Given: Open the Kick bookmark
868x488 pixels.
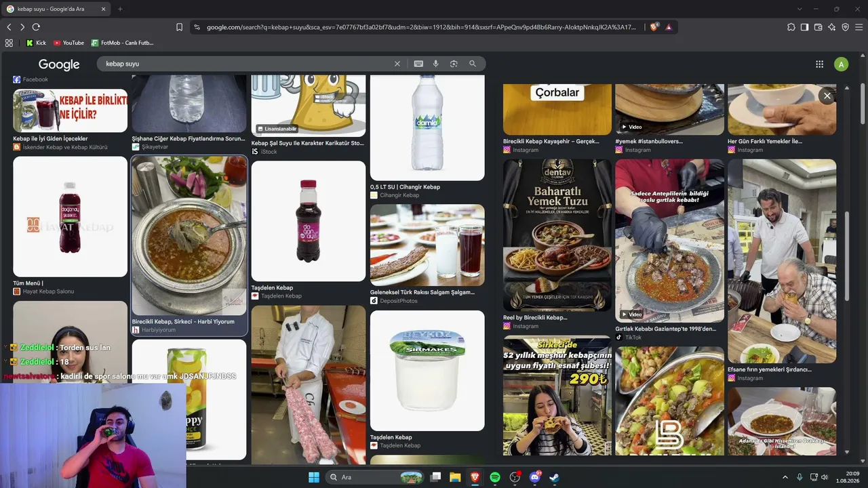Looking at the screenshot, I should point(36,43).
